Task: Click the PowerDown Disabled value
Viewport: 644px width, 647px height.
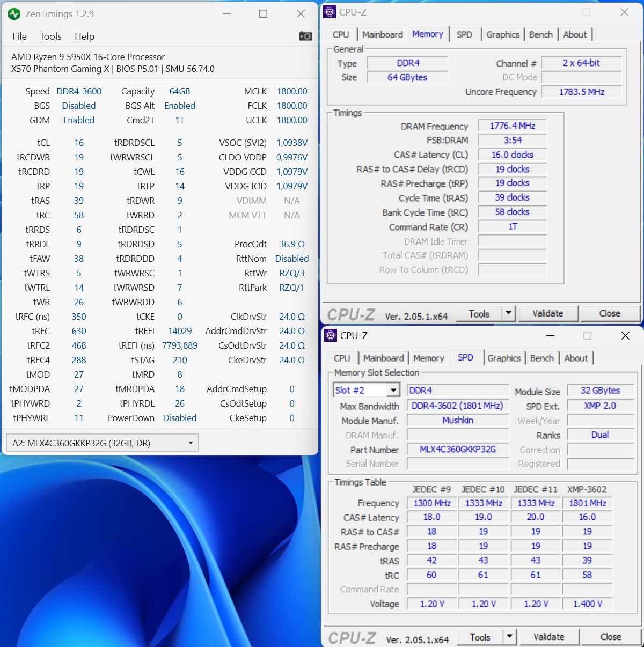Action: coord(180,418)
